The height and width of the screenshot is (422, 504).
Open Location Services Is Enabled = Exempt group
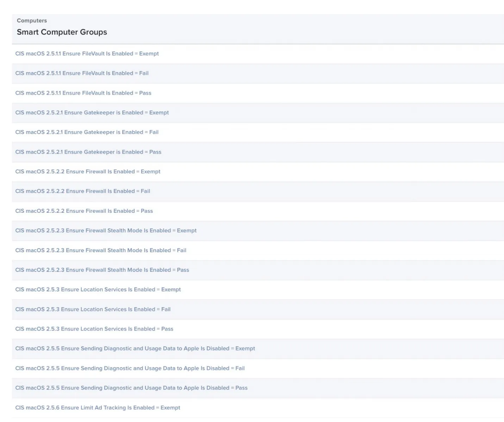pos(98,289)
